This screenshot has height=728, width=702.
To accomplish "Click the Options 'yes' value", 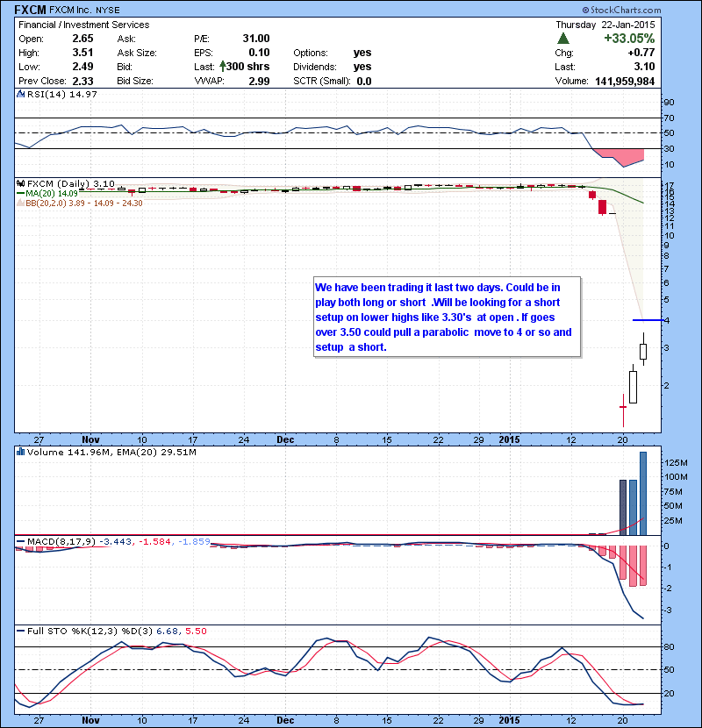I will point(362,53).
